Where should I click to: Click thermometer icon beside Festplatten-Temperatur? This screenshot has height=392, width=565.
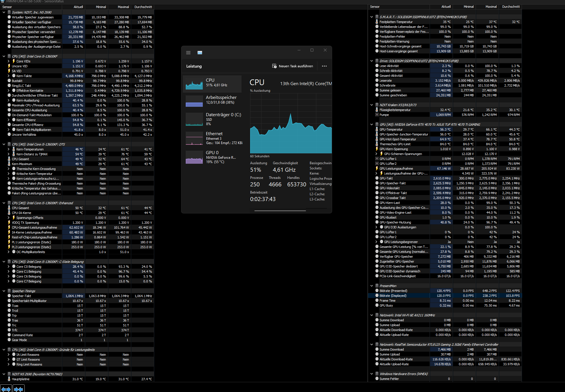coord(377,22)
